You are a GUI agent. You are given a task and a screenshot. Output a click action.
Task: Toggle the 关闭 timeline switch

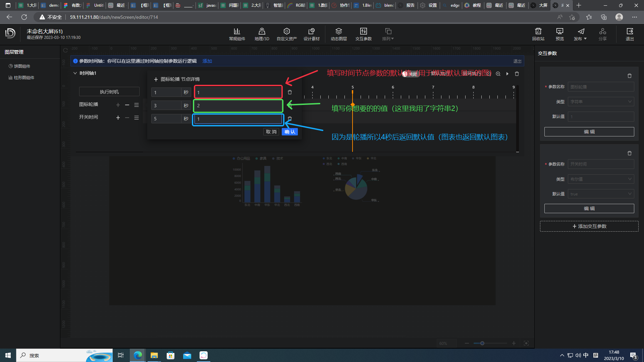411,74
